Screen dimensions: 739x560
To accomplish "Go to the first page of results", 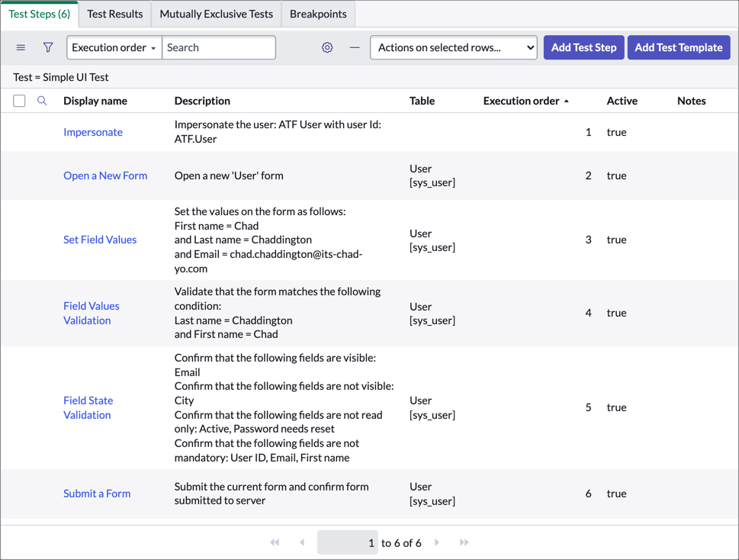I will click(275, 542).
